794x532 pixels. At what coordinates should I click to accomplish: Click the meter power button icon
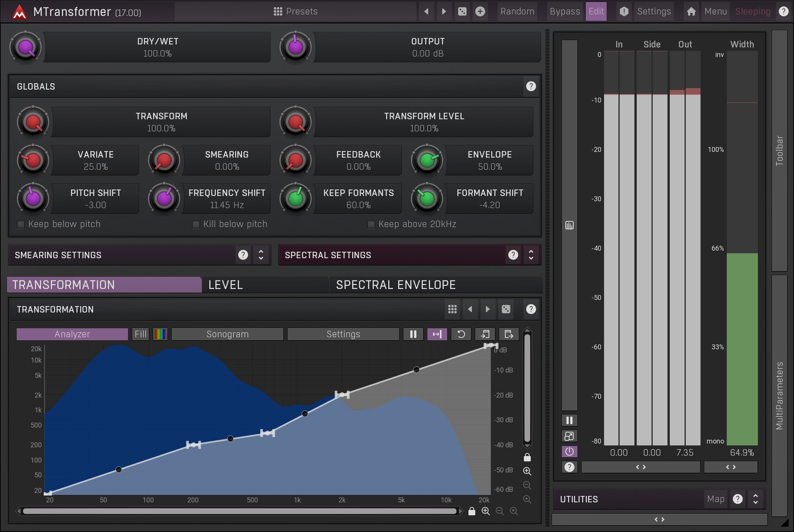(x=569, y=451)
